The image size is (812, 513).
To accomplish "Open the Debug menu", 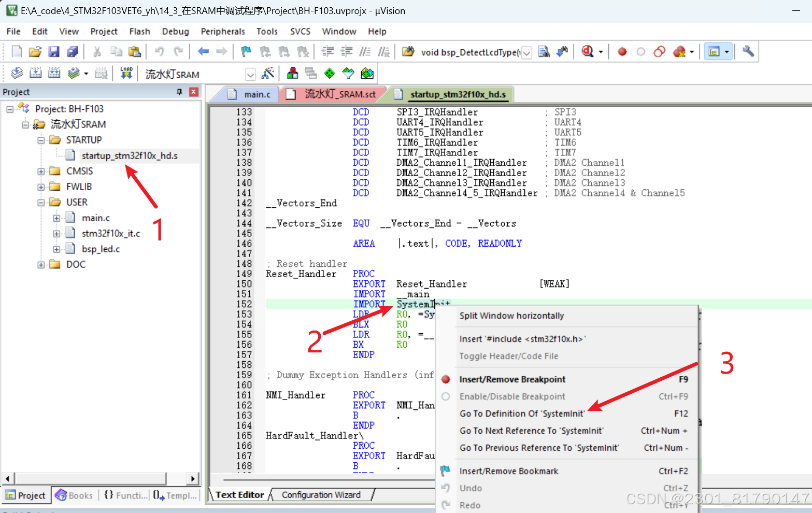I will tap(175, 31).
